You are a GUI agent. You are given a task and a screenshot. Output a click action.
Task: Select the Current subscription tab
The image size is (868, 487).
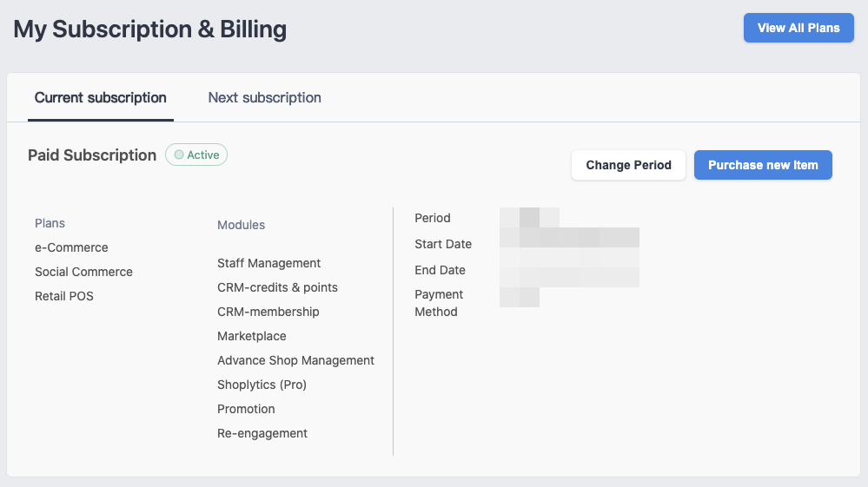point(100,98)
